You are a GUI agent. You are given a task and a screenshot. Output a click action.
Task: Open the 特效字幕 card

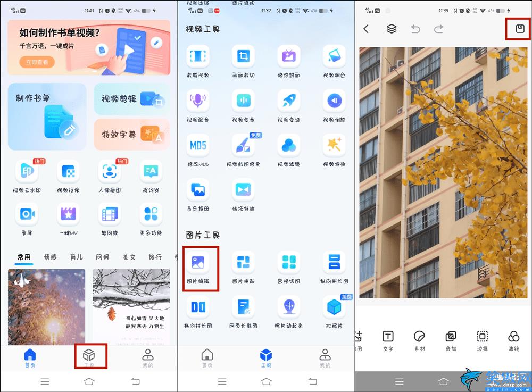tap(132, 134)
